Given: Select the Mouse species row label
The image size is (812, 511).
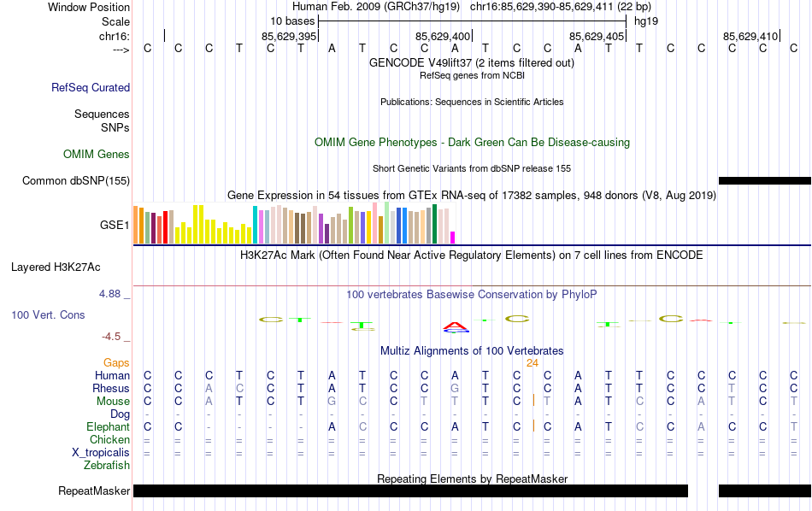Looking at the screenshot, I should 114,402.
